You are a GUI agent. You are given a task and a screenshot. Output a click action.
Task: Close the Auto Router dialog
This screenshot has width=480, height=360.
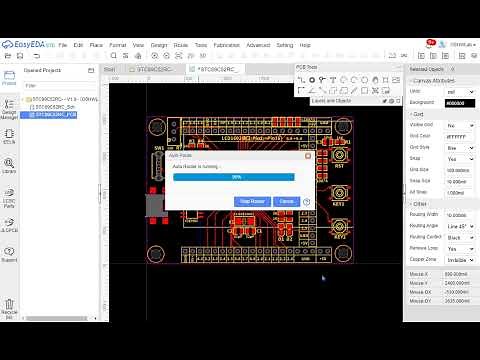pyautogui.click(x=308, y=156)
